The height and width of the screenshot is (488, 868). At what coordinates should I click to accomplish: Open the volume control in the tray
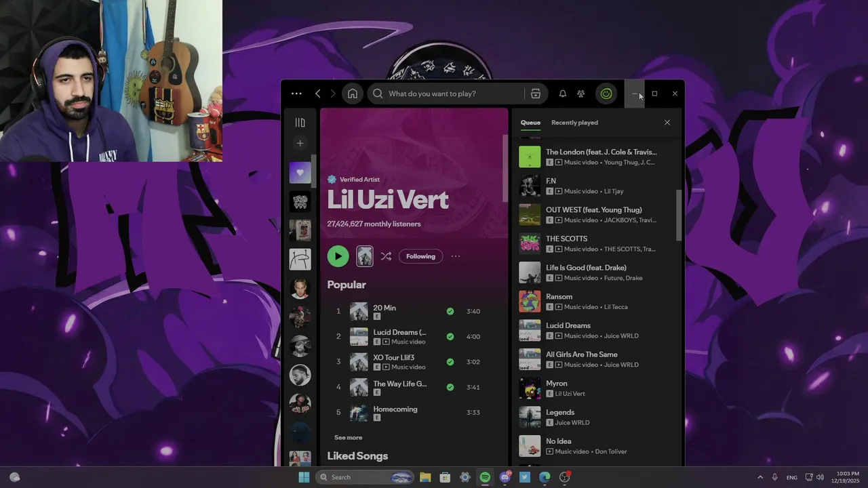[821, 477]
